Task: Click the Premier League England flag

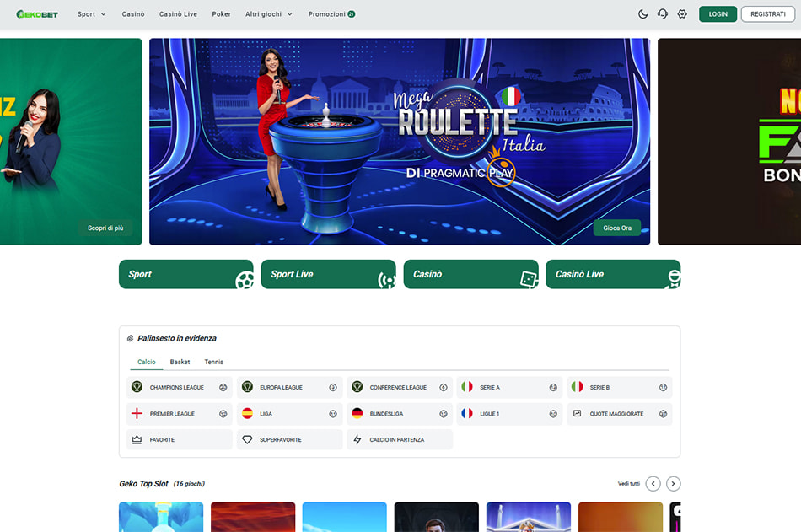Action: point(137,413)
